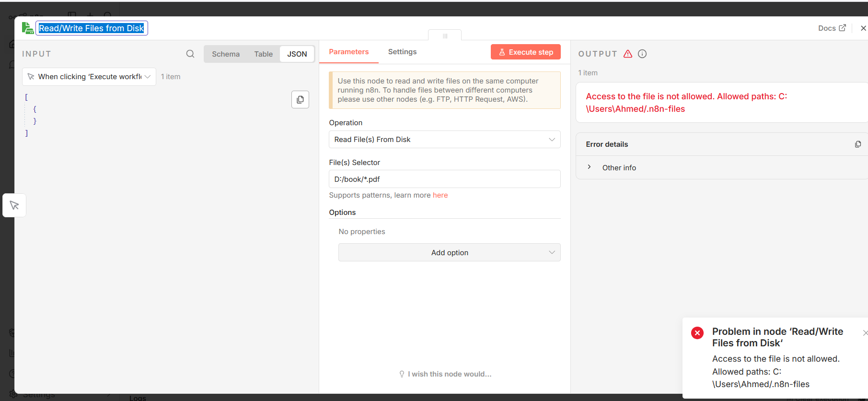Open the Add option dropdown
868x401 pixels.
[449, 253]
